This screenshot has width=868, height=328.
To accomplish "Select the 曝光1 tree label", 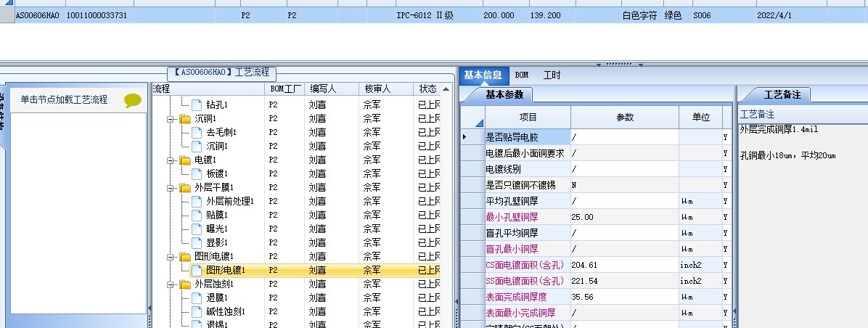I will tap(217, 229).
